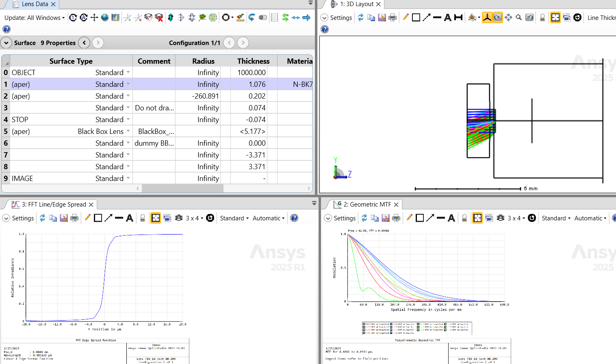
Task: Toggle lock on the Geometric MTF window
Action: tap(464, 218)
